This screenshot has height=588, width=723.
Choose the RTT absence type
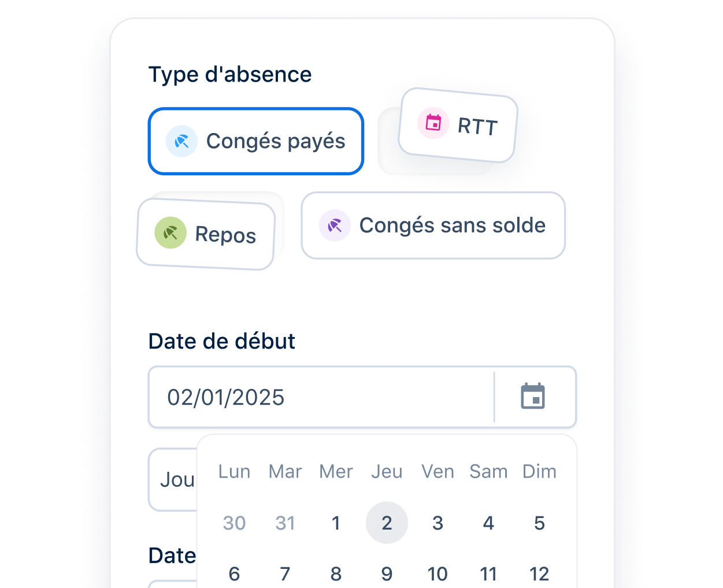tap(458, 125)
